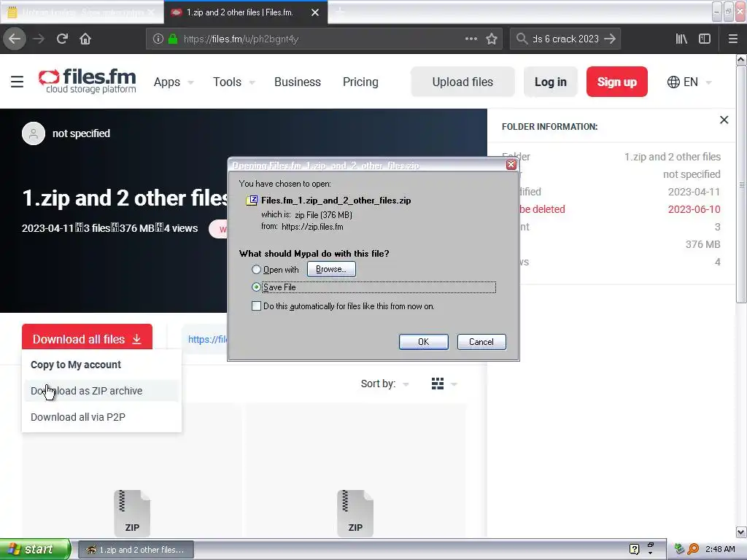The width and height of the screenshot is (747, 560).
Task: Expand the Tools dropdown menu
Action: 234,82
